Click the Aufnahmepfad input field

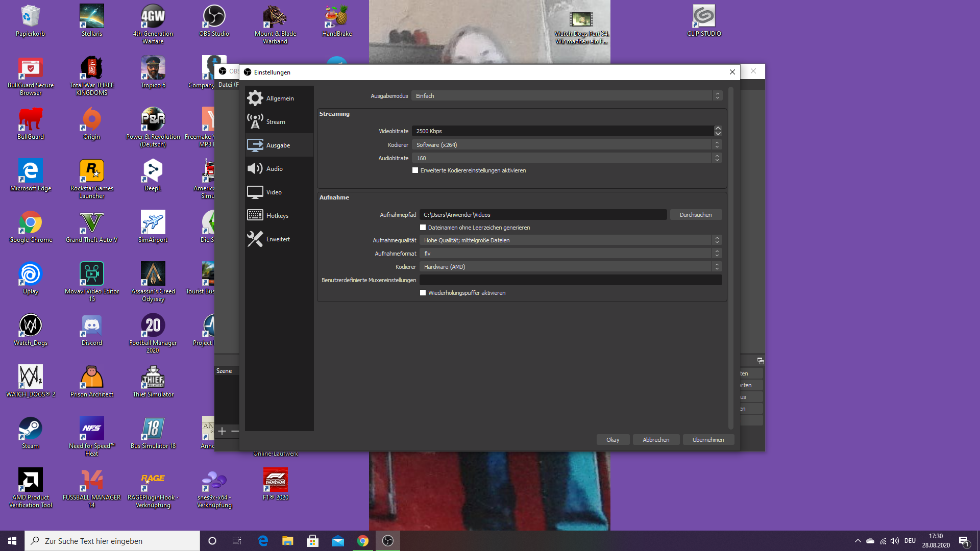(x=543, y=215)
